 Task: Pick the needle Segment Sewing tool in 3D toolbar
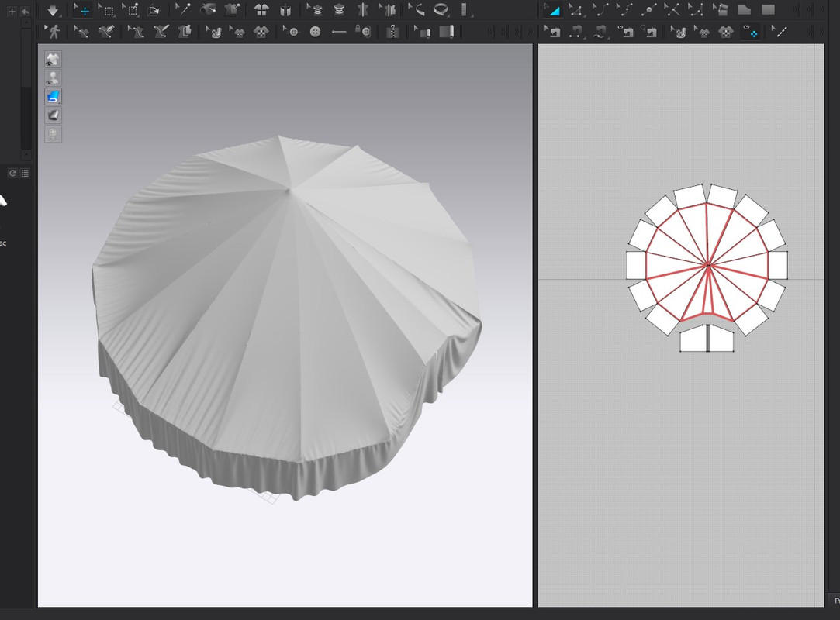pyautogui.click(x=106, y=32)
